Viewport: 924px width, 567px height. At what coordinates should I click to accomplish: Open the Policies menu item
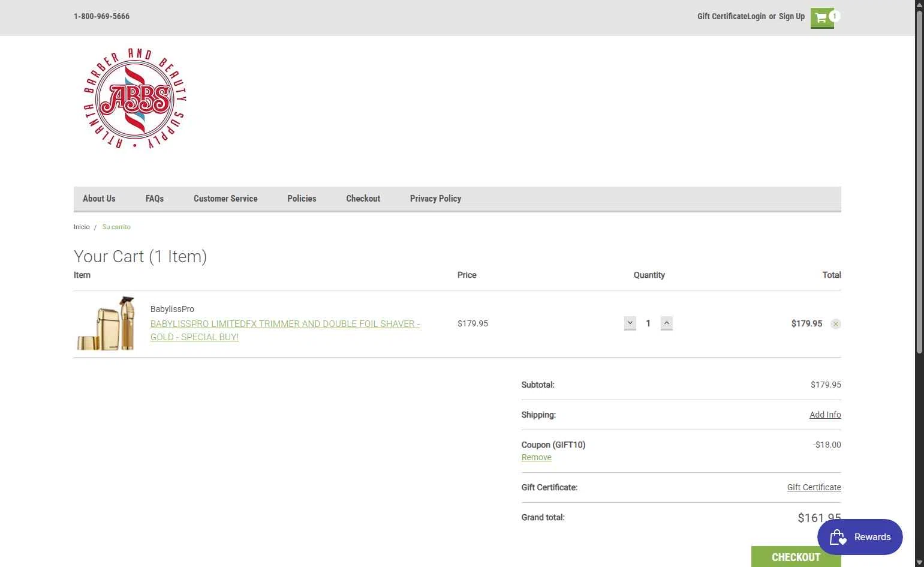(x=302, y=199)
